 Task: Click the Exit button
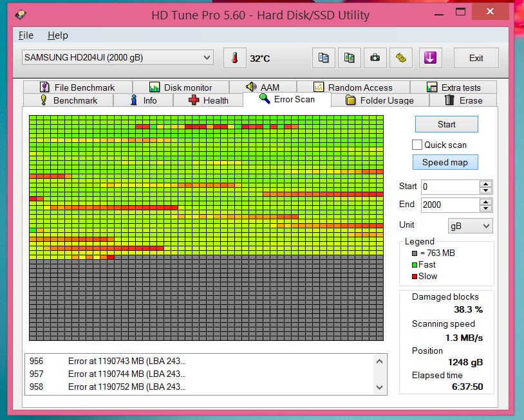tap(476, 58)
